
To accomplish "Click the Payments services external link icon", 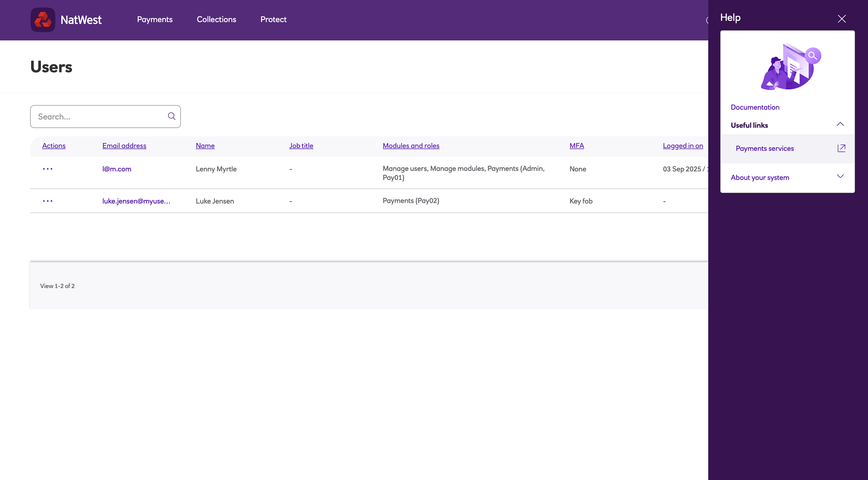I will [x=841, y=148].
